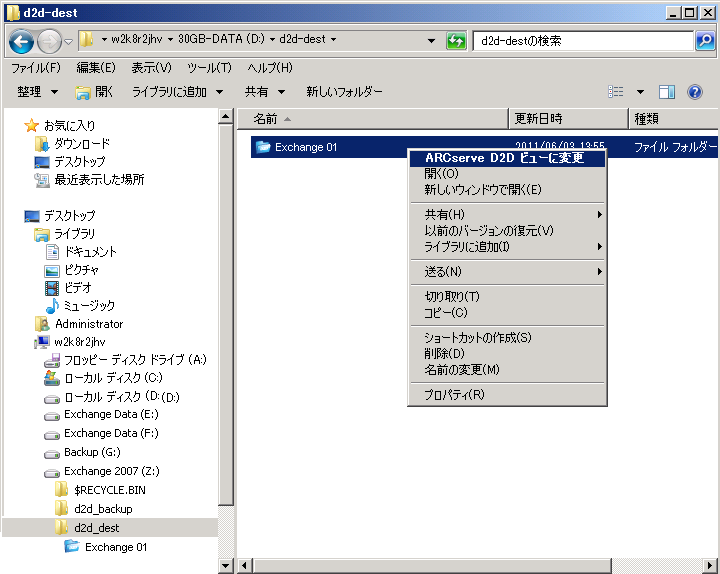720x574 pixels.
Task: Choose ARCserve D2D ビューに変更 in context menu
Action: click(507, 158)
